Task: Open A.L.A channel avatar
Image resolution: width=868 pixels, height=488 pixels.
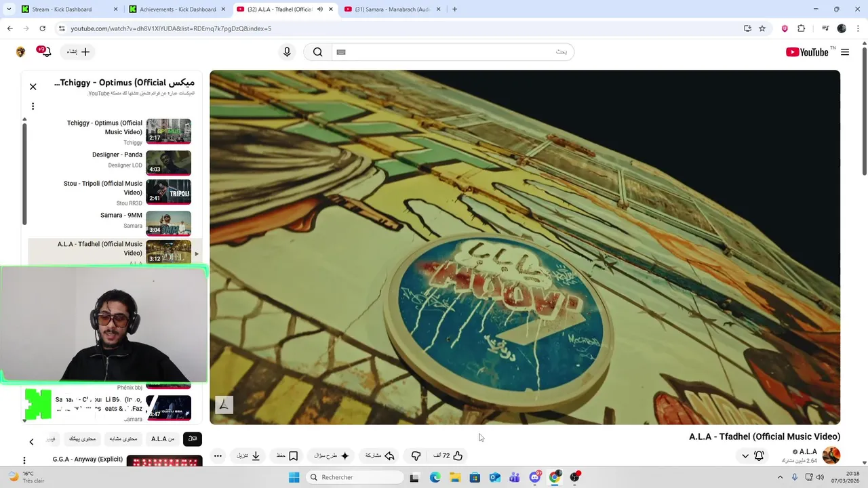Action: tap(831, 455)
